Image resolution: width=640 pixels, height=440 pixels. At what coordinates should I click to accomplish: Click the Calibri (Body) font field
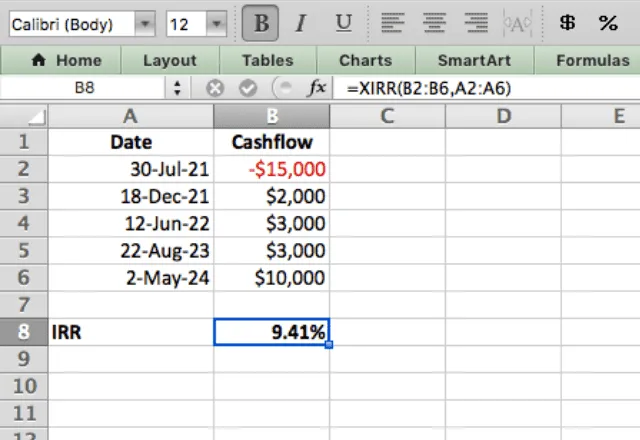[72, 24]
